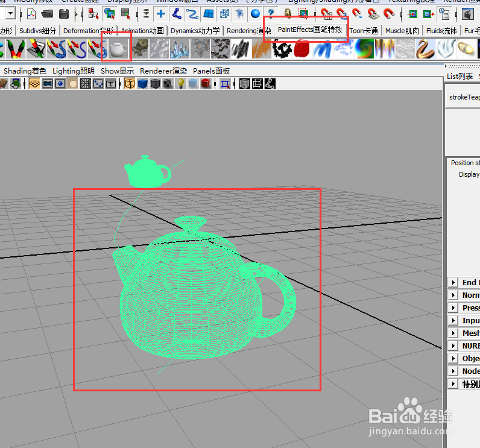Open the menu set dropdown arrow
Image resolution: width=480 pixels, height=448 pixels.
pos(11,13)
